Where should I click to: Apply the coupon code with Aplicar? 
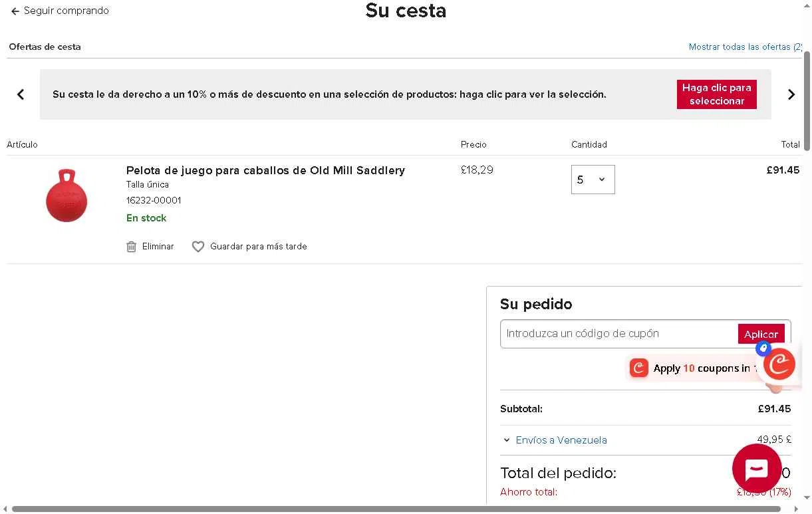[x=761, y=334]
